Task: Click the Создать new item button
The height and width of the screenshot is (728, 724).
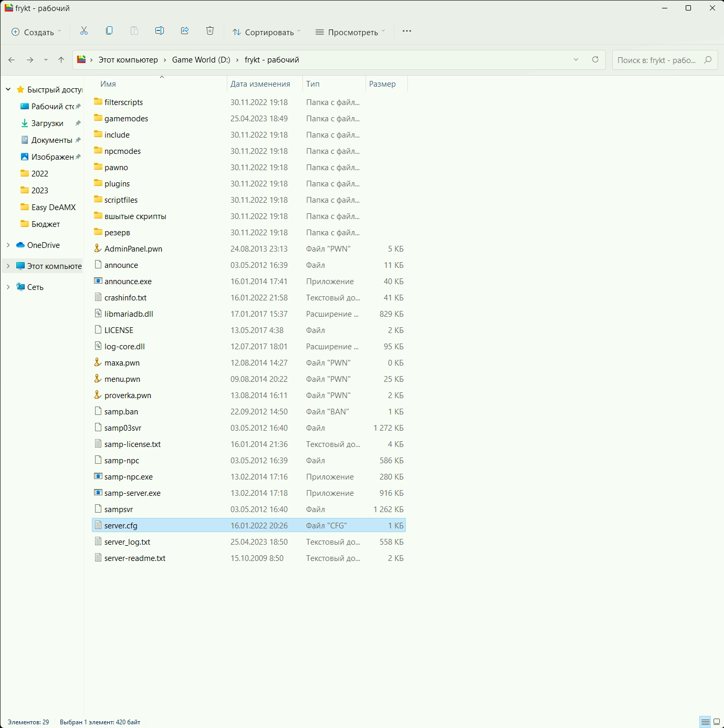Action: pos(36,32)
